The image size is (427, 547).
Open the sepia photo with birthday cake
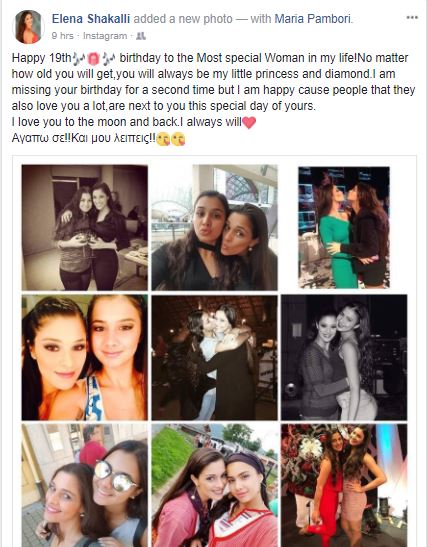[85, 227]
